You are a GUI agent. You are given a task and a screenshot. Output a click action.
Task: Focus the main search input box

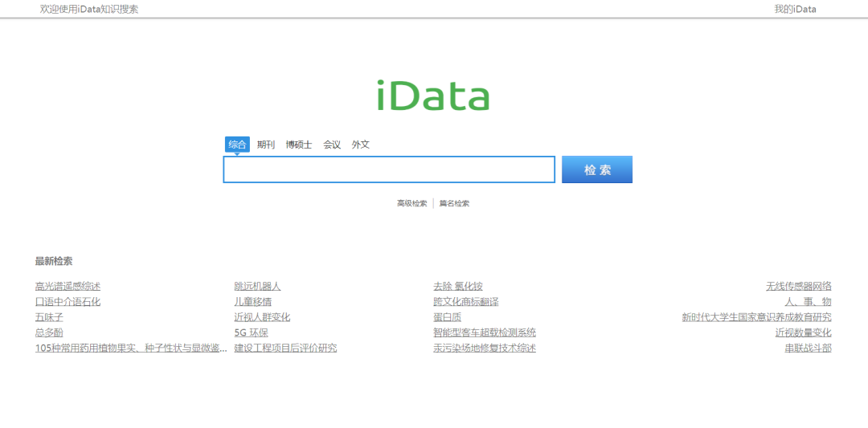pyautogui.click(x=389, y=169)
